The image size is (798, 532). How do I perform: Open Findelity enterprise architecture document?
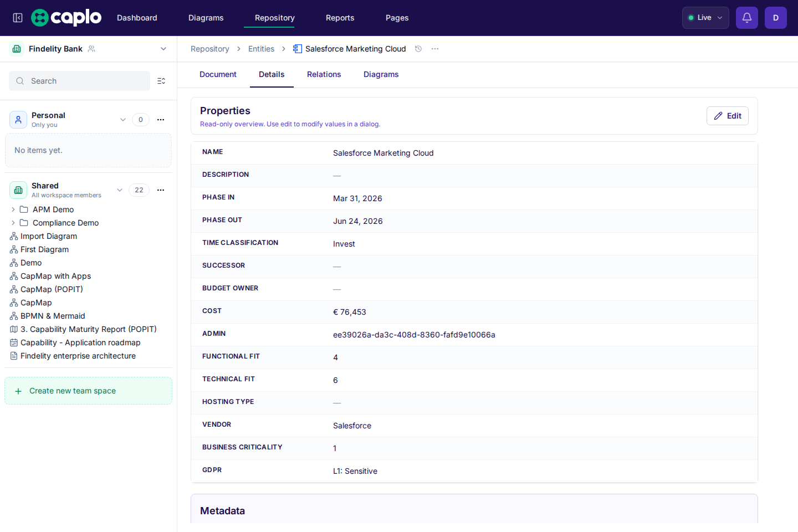(x=78, y=356)
